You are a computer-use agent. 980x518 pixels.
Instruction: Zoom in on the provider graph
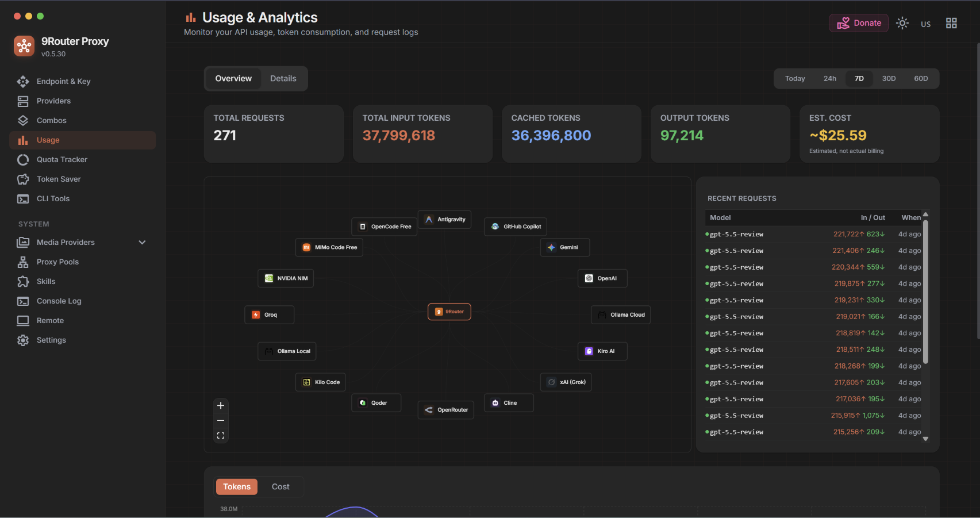tap(221, 406)
